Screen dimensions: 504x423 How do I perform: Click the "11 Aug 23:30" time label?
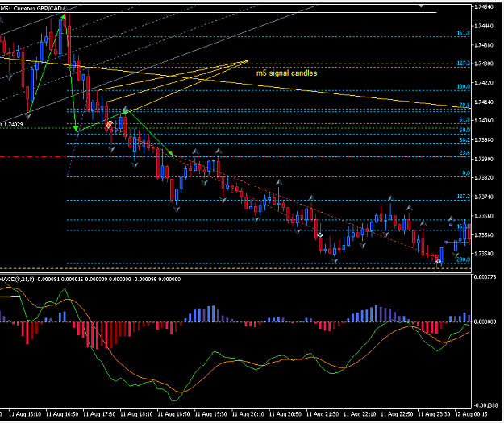click(434, 414)
